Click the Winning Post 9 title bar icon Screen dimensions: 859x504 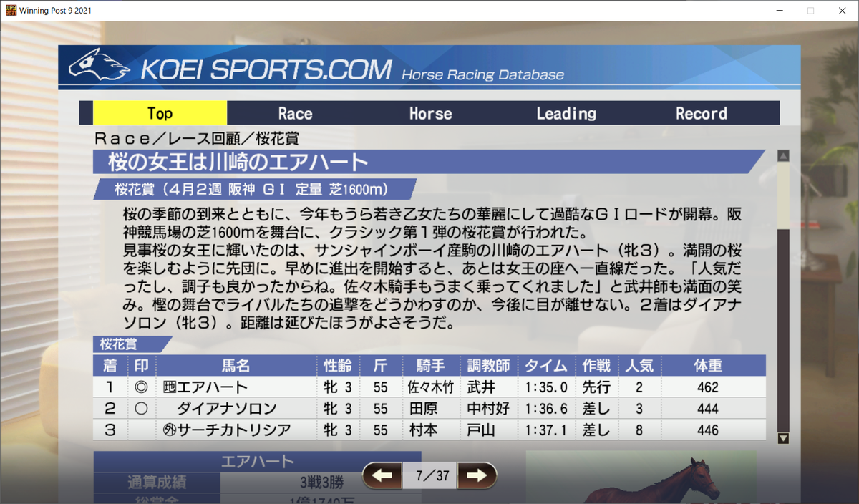pyautogui.click(x=9, y=10)
